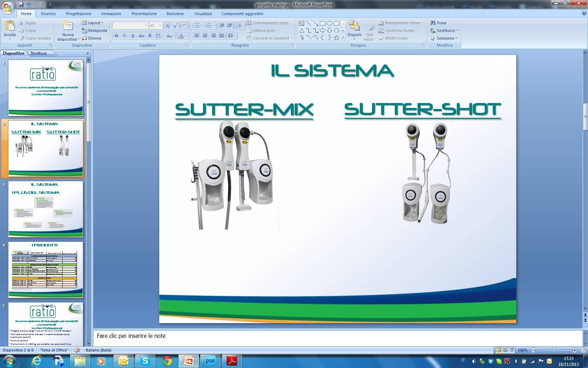Adjust zoom slider handle

click(x=554, y=350)
